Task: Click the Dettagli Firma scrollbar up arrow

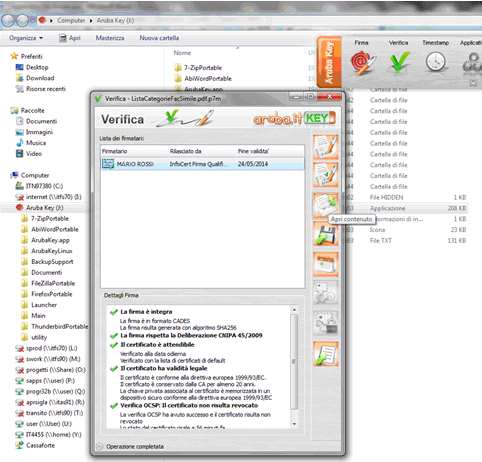Action: point(294,310)
